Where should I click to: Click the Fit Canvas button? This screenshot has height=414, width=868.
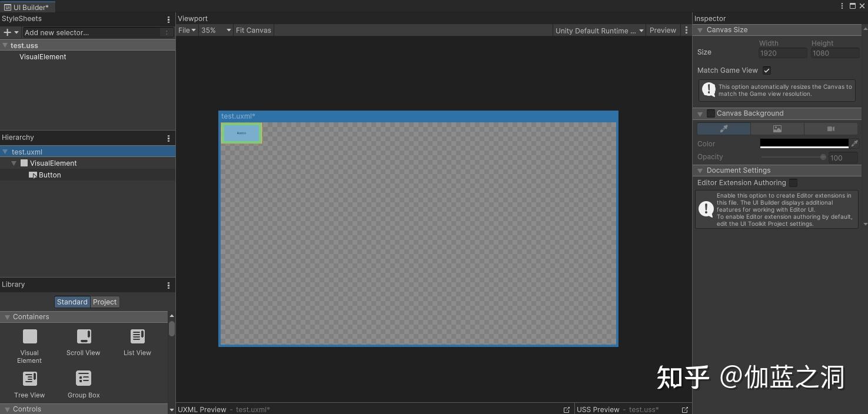click(253, 30)
